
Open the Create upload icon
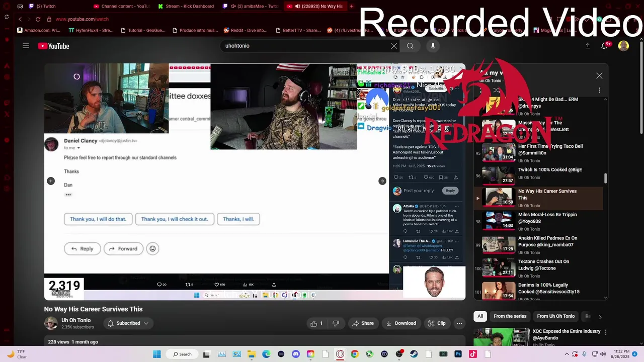pyautogui.click(x=588, y=46)
